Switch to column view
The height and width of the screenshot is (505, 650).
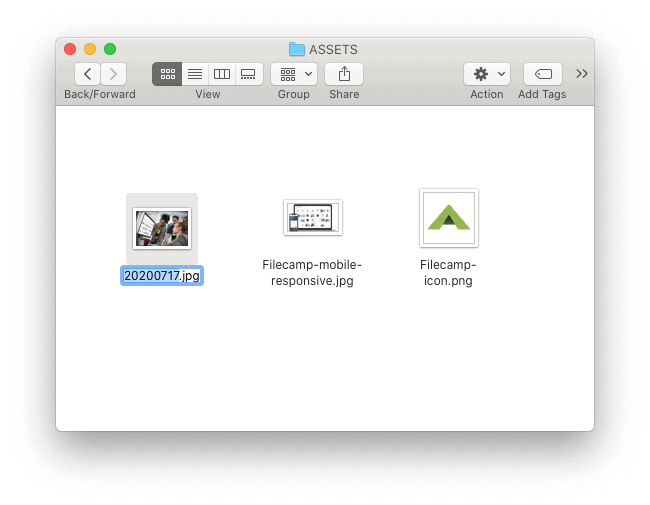221,74
